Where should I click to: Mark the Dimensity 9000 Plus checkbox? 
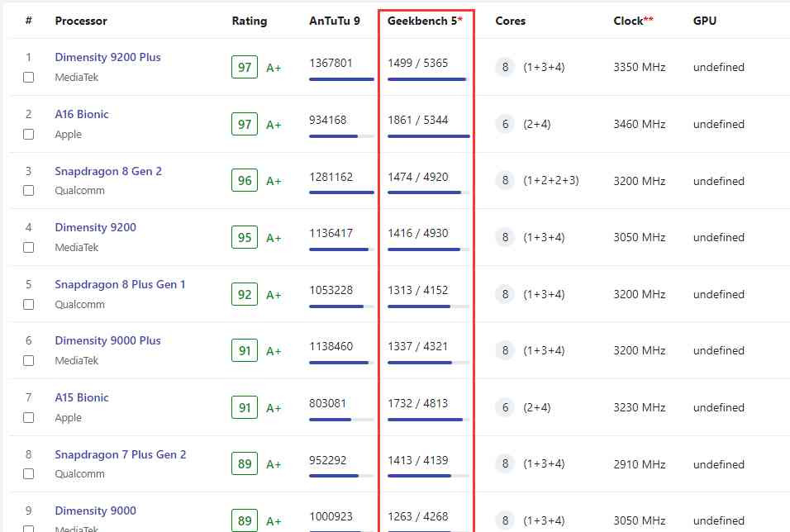(x=29, y=361)
